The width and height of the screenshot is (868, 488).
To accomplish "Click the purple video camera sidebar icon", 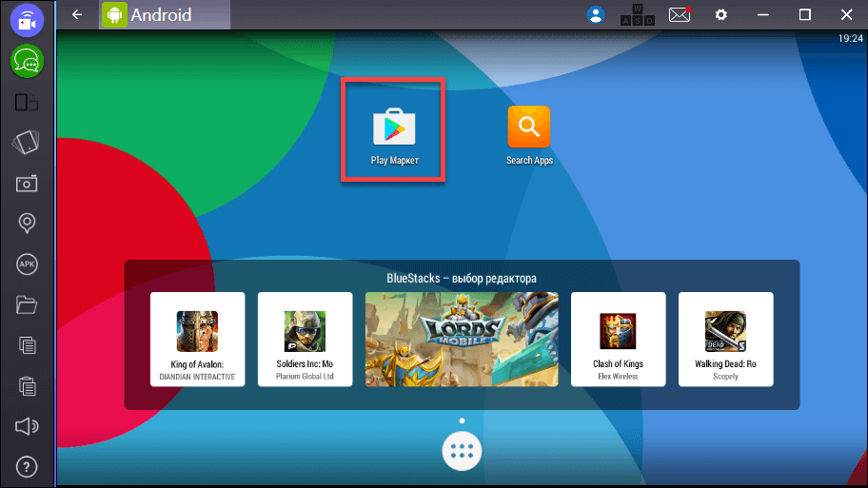I will pos(27,20).
